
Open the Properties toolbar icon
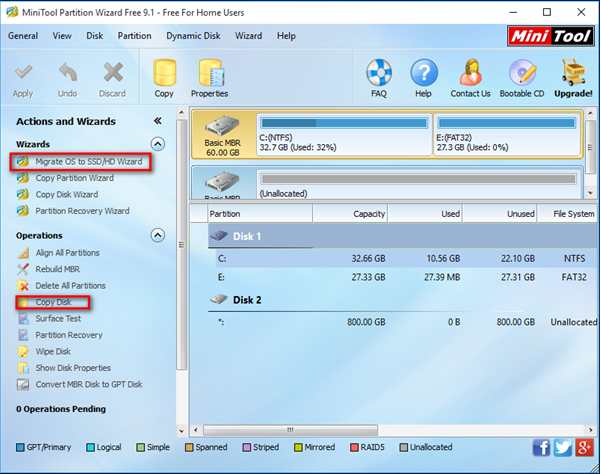[211, 72]
